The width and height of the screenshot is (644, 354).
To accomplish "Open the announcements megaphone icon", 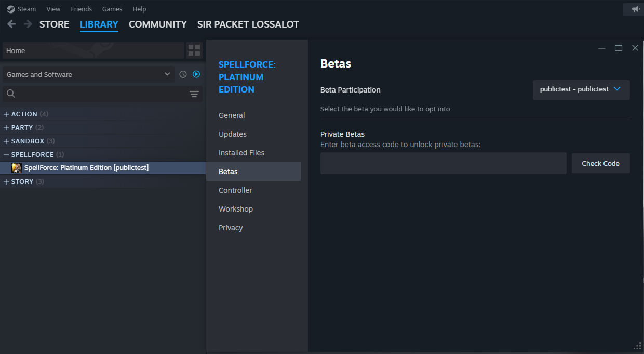I will pos(635,9).
